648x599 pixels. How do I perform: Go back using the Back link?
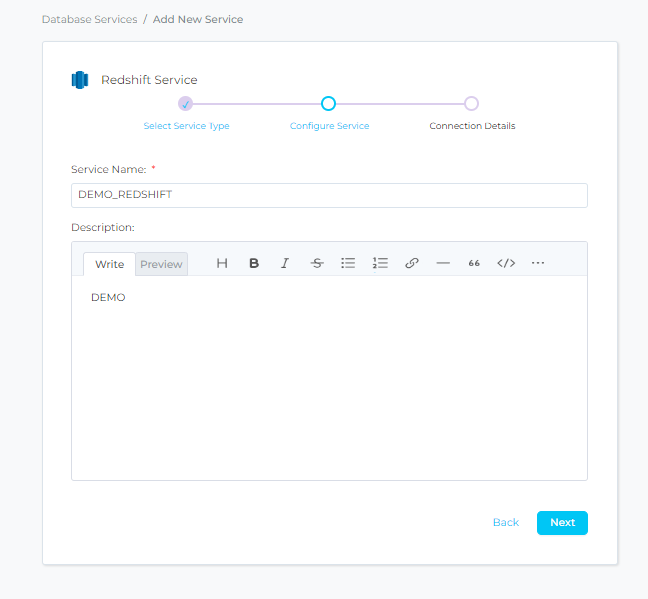(505, 522)
